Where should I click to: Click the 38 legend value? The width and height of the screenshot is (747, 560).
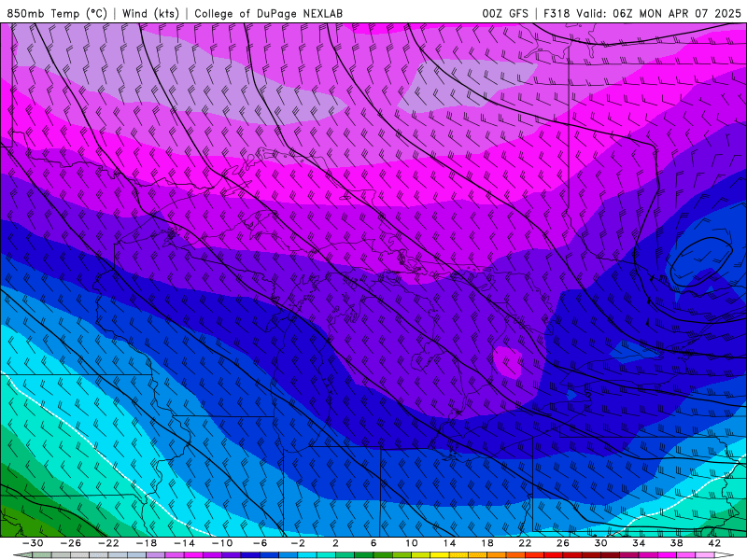click(x=676, y=543)
